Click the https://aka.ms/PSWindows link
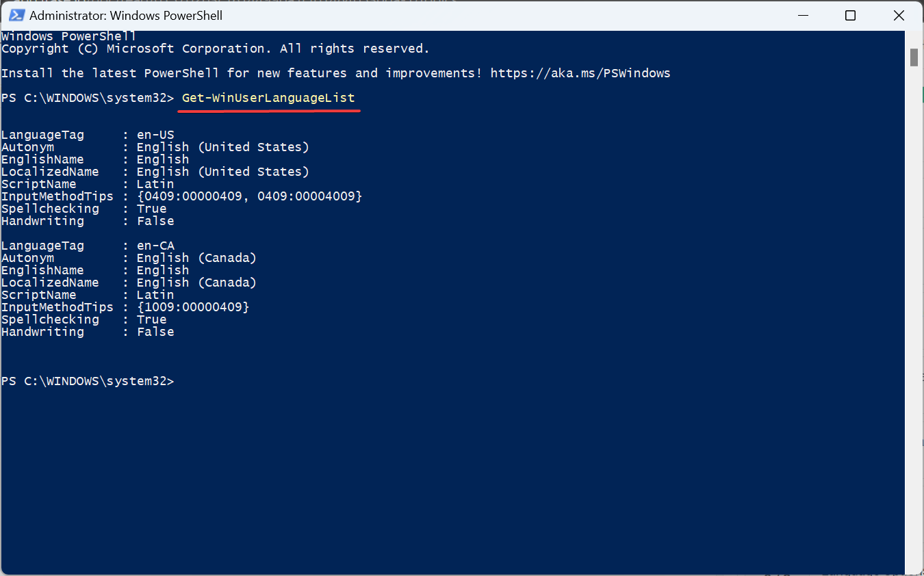Viewport: 924px width, 576px height. click(x=579, y=73)
